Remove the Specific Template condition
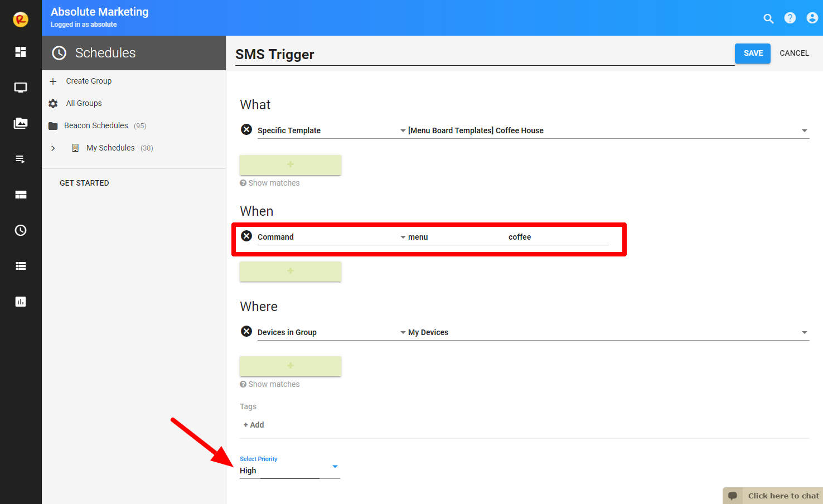Image resolution: width=823 pixels, height=504 pixels. click(246, 129)
